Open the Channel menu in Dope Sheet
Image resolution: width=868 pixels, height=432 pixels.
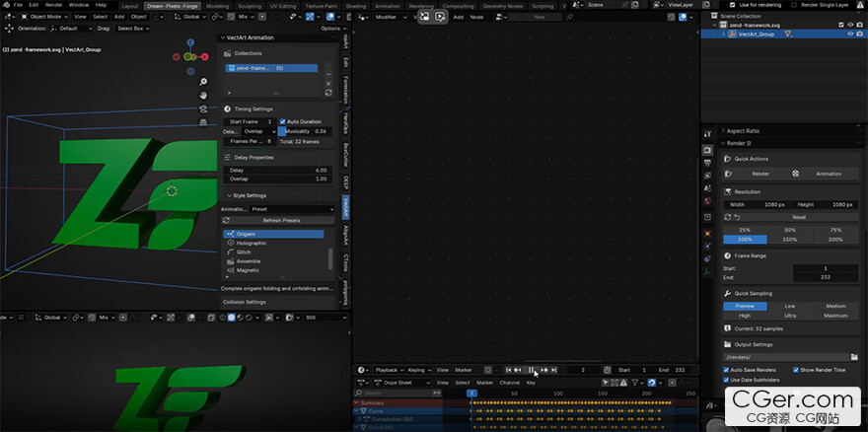[x=509, y=383]
